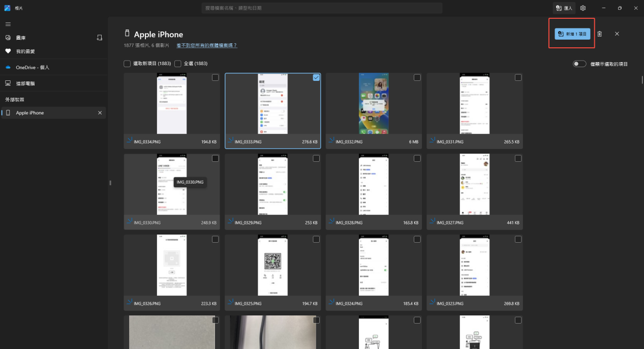Open the IMG_0328.PNG thumbnail
The image size is (644, 349).
point(374,184)
